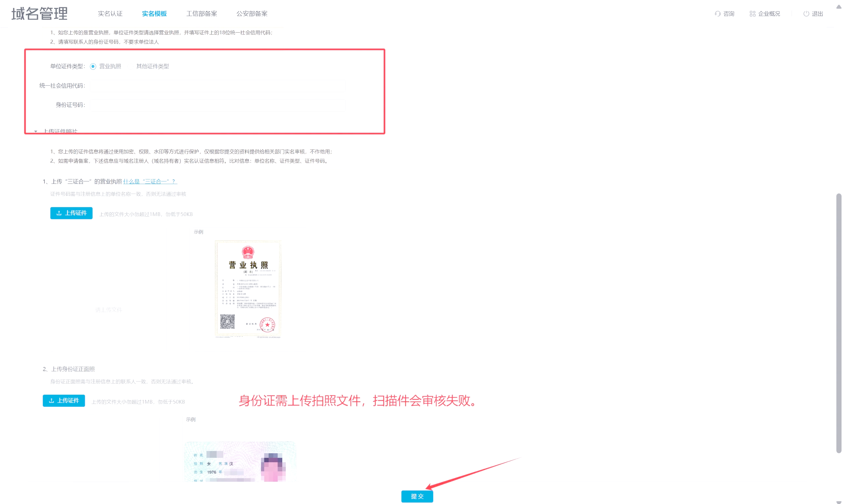Click upload arrow icon for ID card 上传证件

[51, 400]
